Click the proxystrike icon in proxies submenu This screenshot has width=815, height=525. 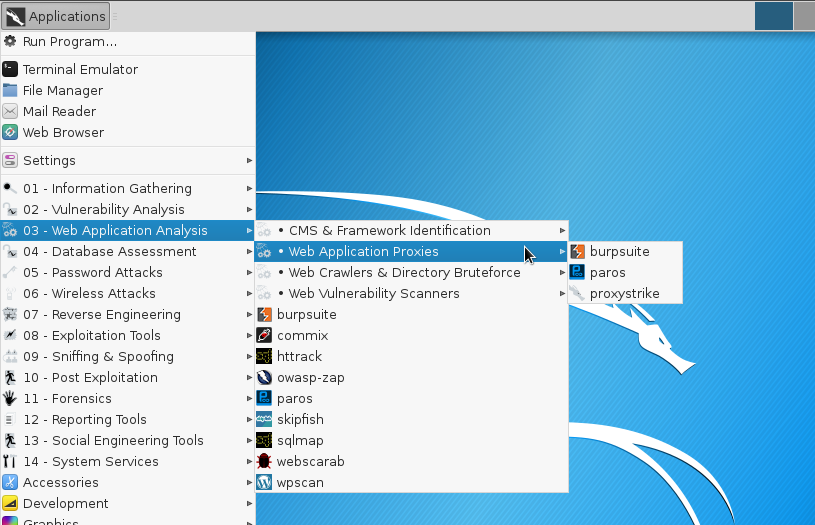coord(577,293)
